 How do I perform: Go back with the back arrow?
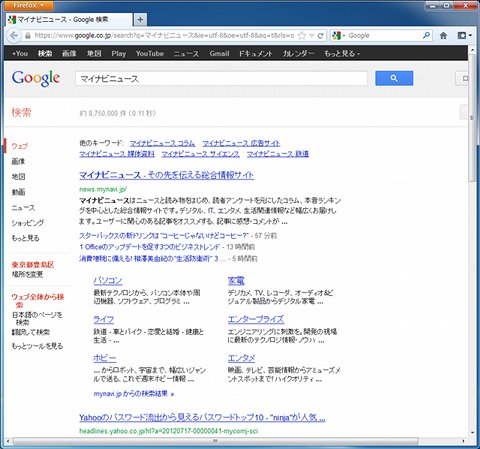pyautogui.click(x=14, y=35)
